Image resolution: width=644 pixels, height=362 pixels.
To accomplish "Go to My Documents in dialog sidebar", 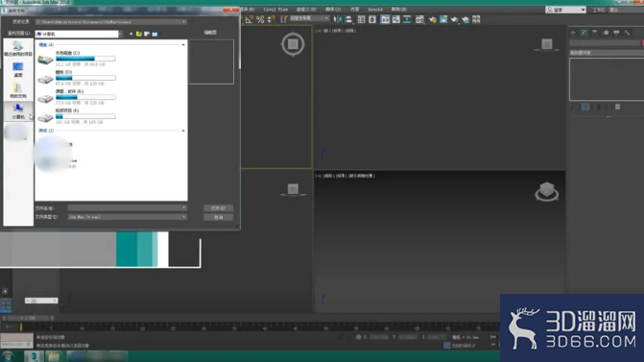I will (x=18, y=90).
